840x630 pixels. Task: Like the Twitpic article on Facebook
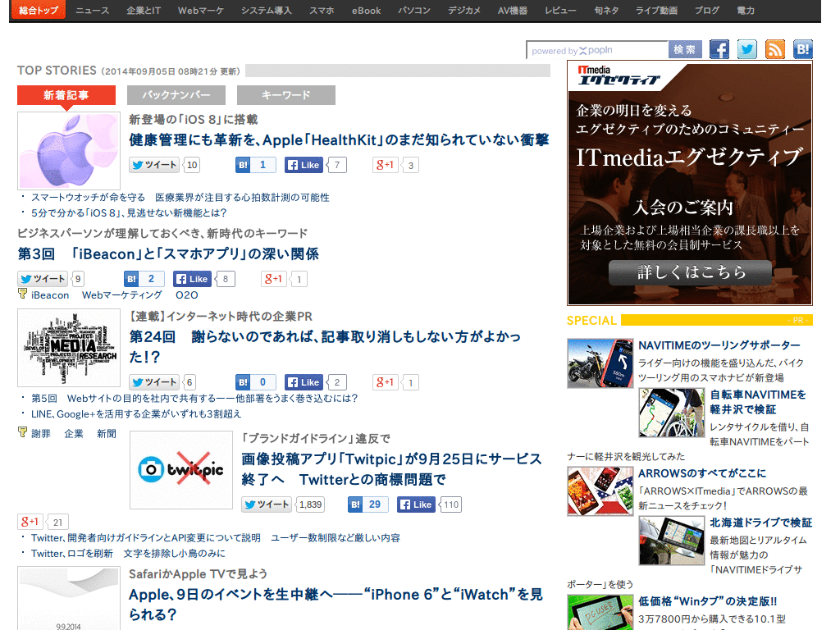click(415, 504)
